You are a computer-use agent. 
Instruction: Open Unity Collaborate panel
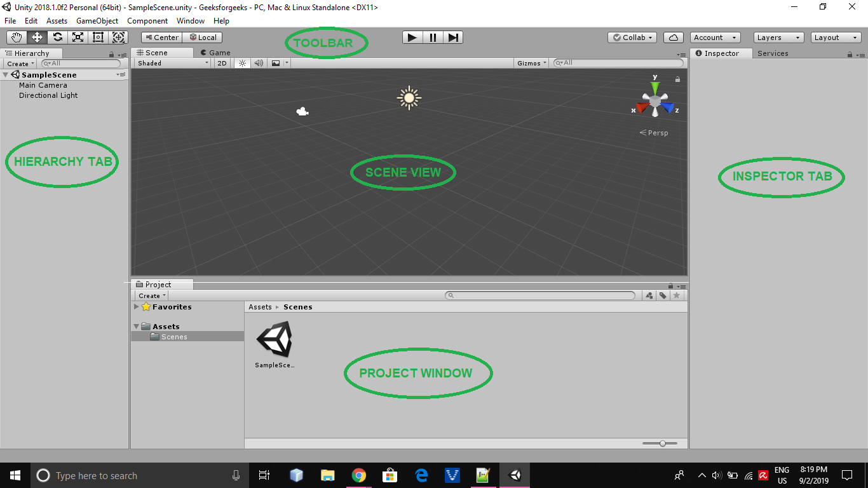(x=631, y=37)
